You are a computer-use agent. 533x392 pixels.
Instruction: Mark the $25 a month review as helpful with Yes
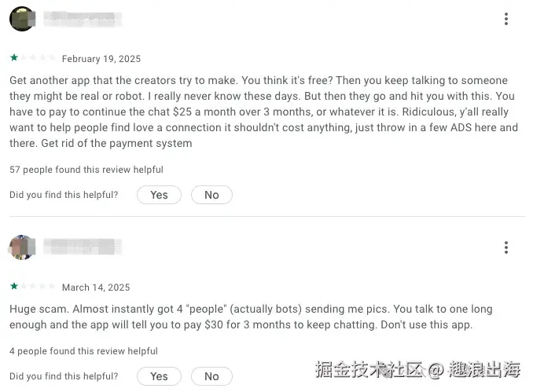159,195
